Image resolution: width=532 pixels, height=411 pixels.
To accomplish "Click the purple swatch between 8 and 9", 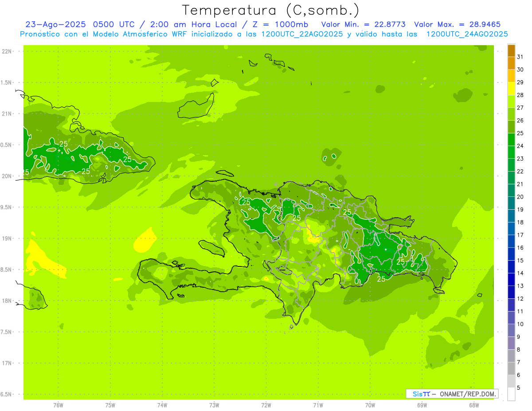I will tap(511, 343).
